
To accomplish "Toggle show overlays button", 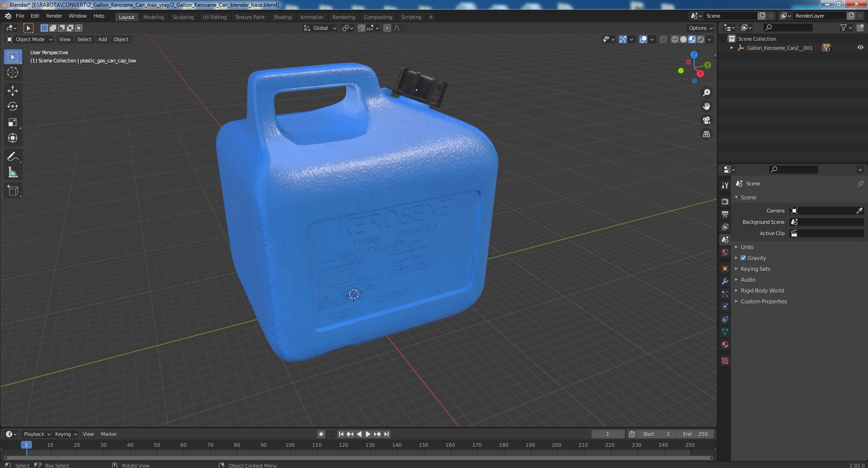I will [x=643, y=39].
